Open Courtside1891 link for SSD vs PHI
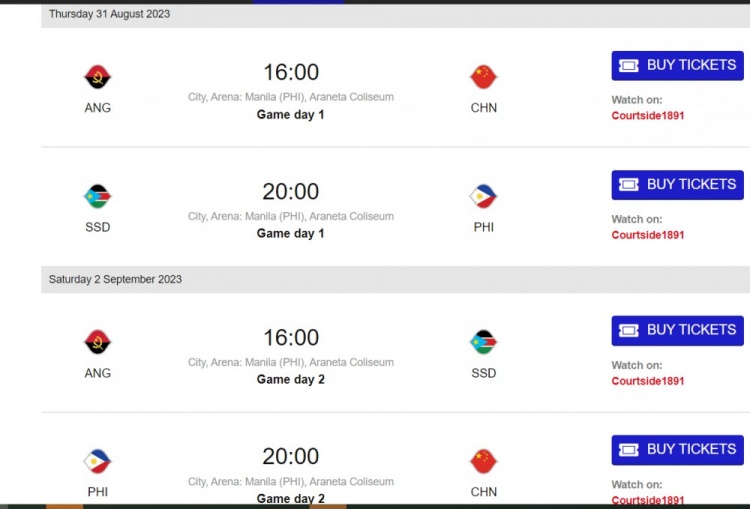This screenshot has height=509, width=750. pyautogui.click(x=648, y=235)
